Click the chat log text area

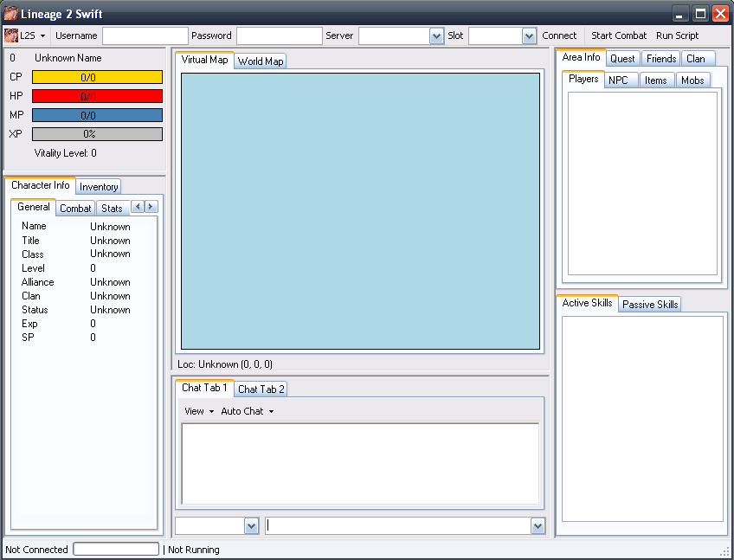point(360,464)
